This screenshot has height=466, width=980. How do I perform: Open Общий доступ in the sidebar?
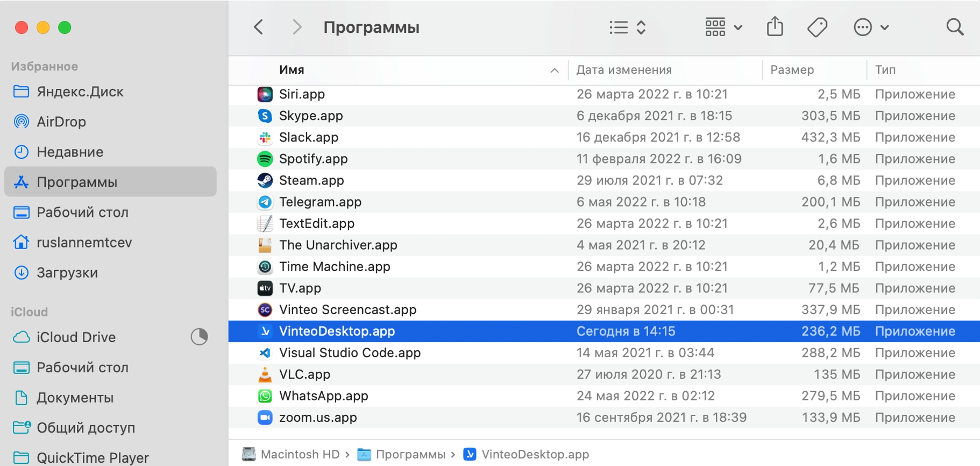pos(110,427)
